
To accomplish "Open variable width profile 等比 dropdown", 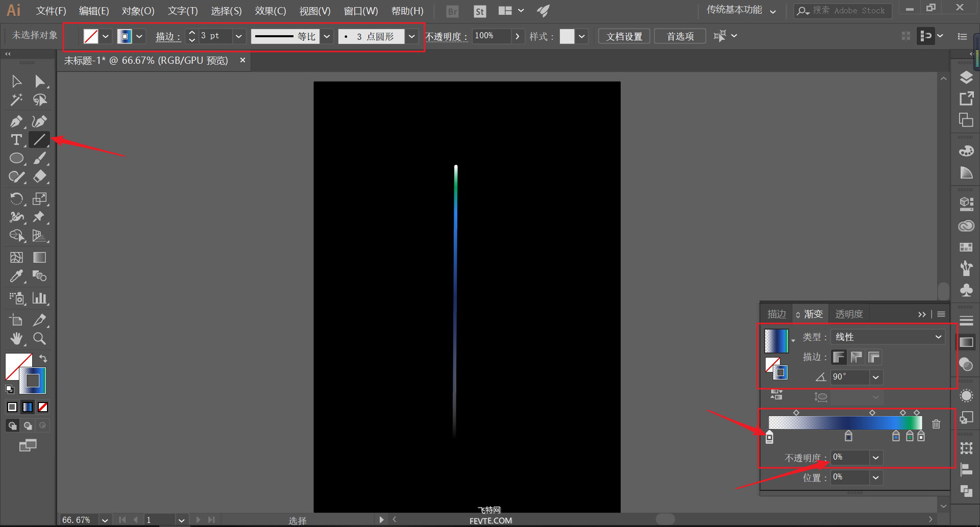I will tap(327, 36).
